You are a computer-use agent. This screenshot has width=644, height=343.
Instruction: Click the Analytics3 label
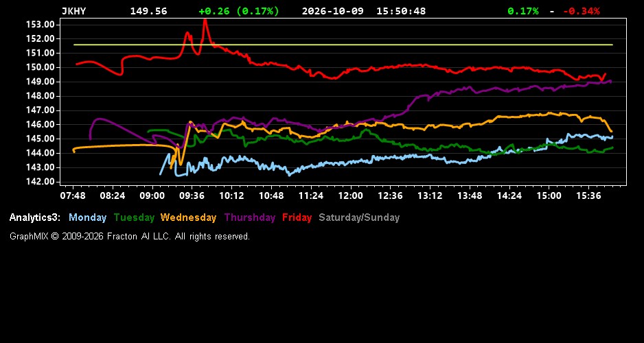[x=35, y=217]
